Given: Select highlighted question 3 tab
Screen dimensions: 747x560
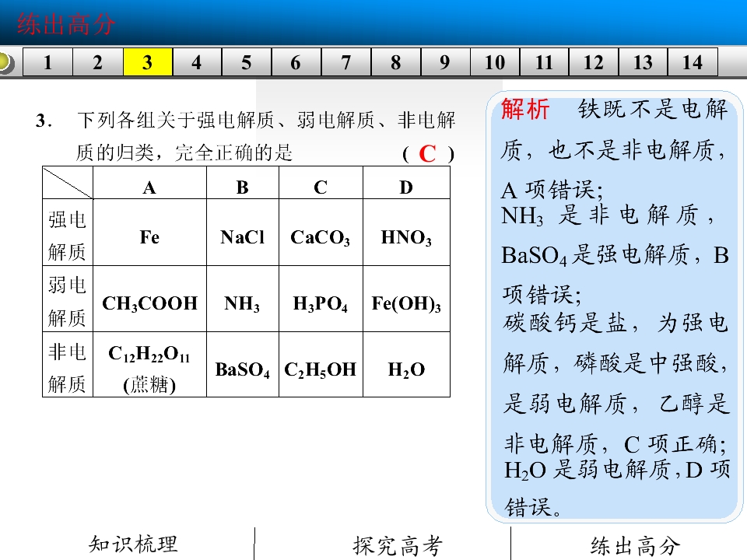Looking at the screenshot, I should point(148,62).
